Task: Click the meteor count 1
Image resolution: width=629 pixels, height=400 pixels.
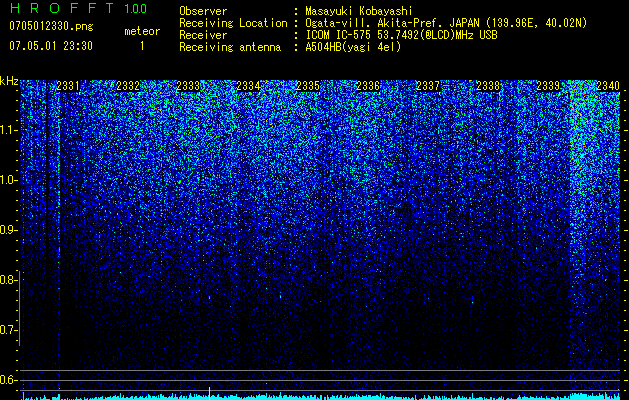Action: [x=142, y=46]
